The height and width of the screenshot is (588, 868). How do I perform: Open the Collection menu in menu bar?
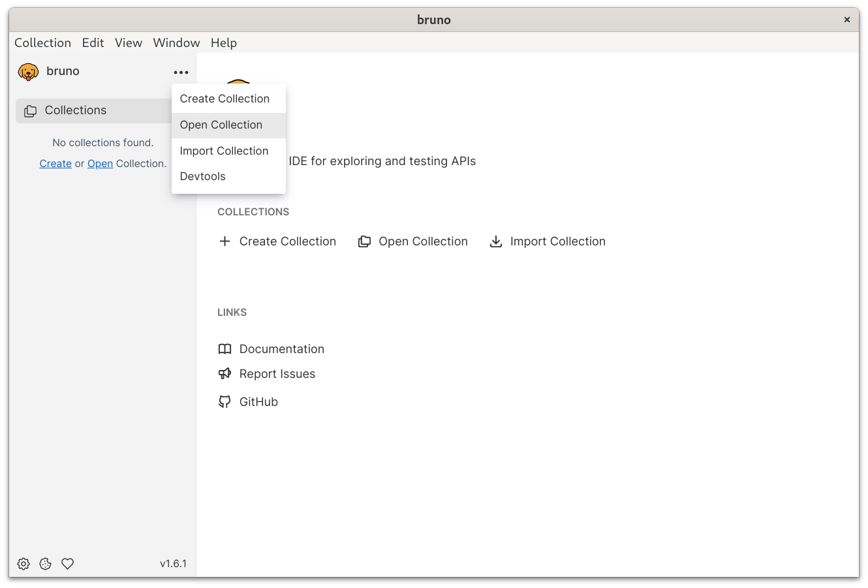coord(43,43)
